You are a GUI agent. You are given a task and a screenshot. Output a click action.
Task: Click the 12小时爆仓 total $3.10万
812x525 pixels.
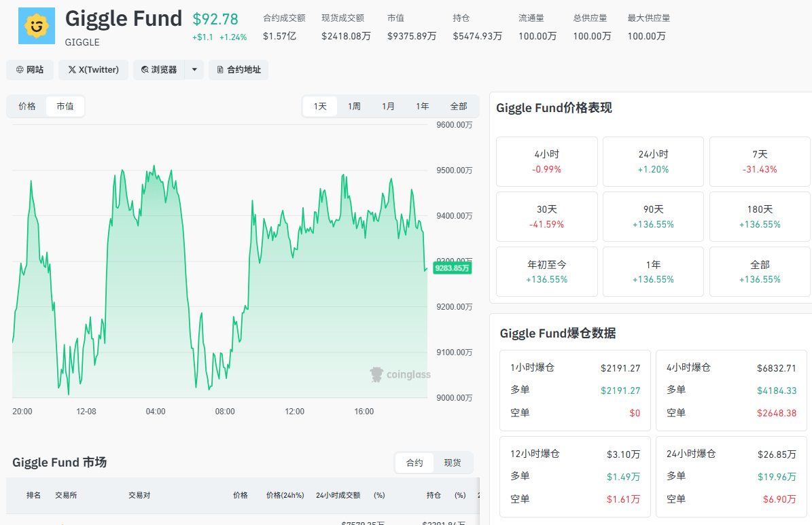624,454
